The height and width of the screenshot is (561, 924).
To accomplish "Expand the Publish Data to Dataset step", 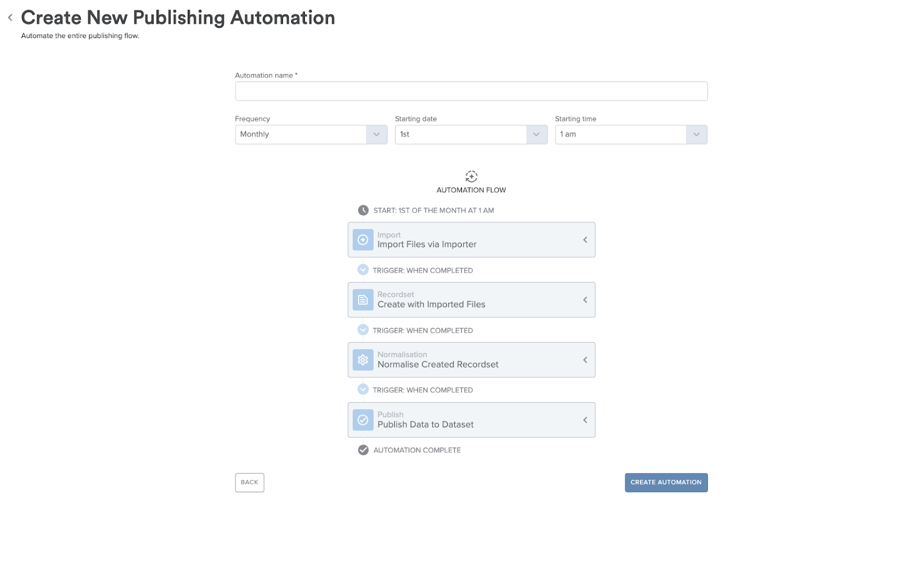I will (x=585, y=420).
